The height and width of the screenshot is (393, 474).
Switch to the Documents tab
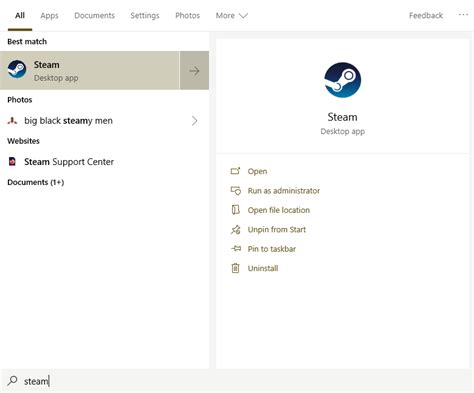[x=94, y=15]
